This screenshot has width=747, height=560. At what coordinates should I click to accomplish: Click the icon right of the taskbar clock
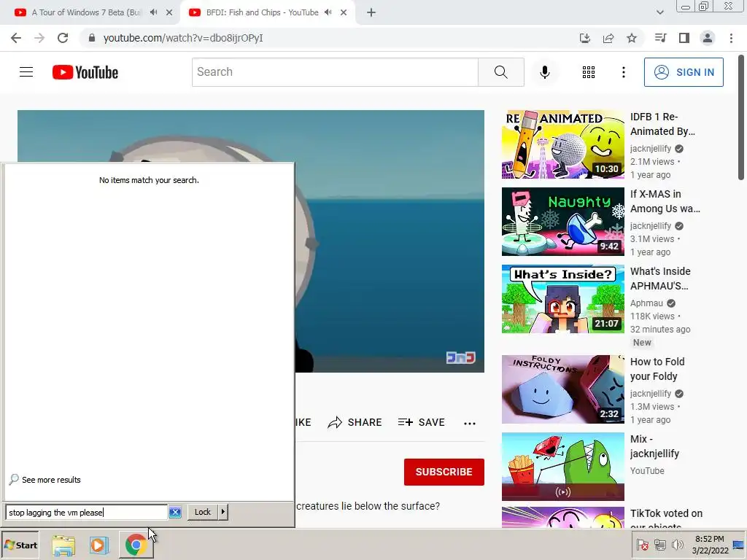738,545
